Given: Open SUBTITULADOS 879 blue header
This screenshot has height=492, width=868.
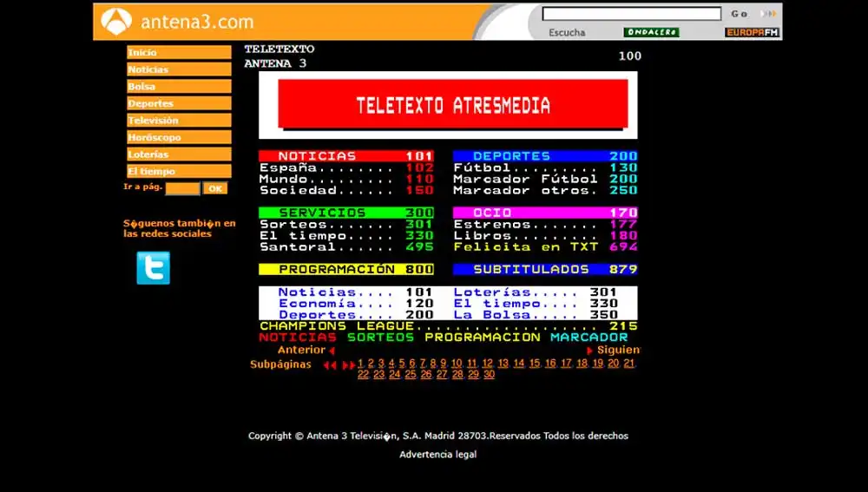Looking at the screenshot, I should coord(545,270).
